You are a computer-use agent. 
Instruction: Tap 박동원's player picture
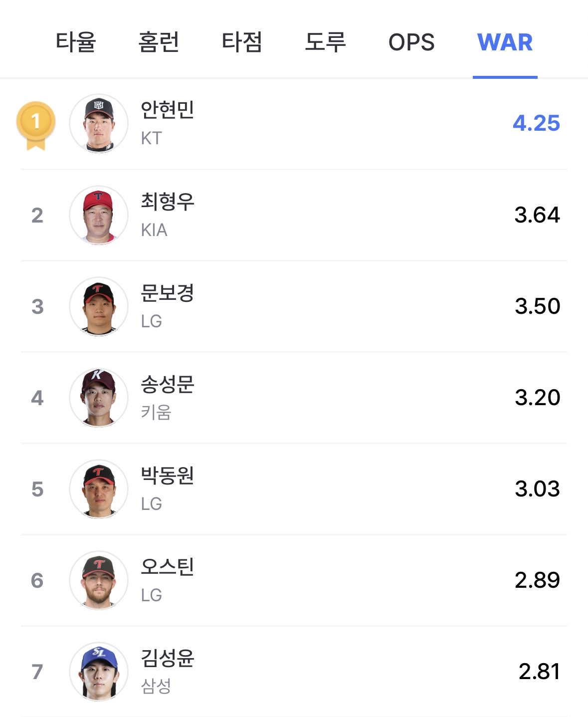(99, 489)
